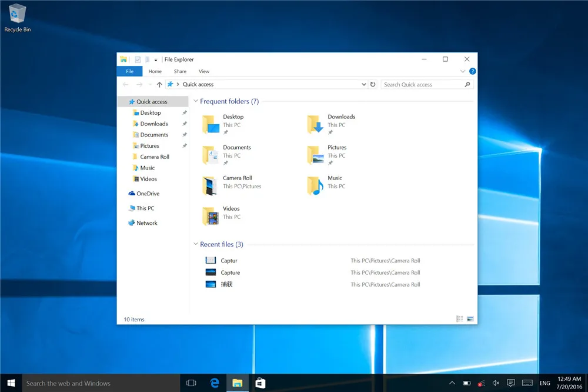Click the Up directory arrow
This screenshot has width=588, height=392.
[159, 85]
